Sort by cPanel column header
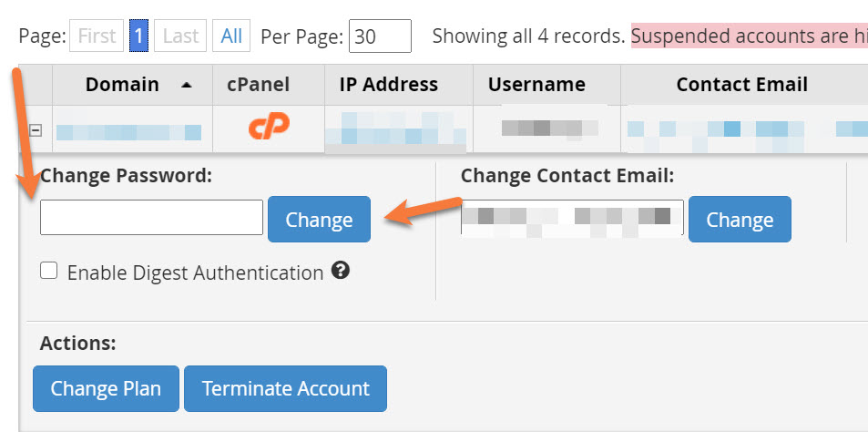 pyautogui.click(x=258, y=85)
